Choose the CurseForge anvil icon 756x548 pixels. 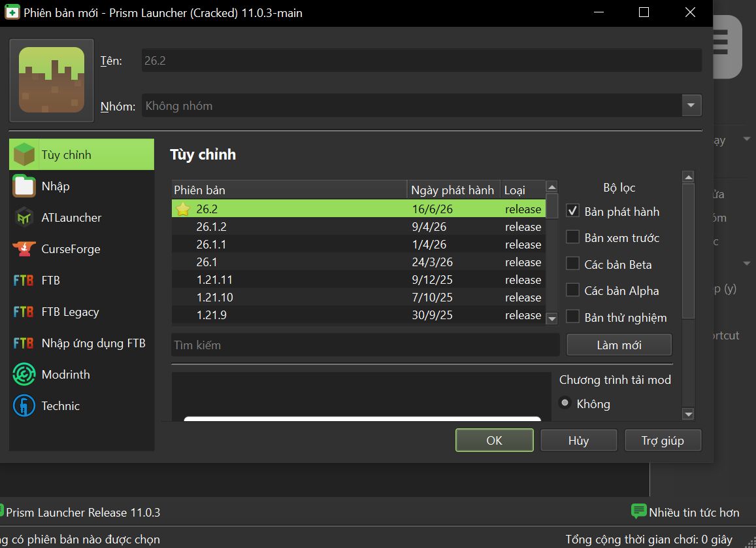tap(24, 249)
